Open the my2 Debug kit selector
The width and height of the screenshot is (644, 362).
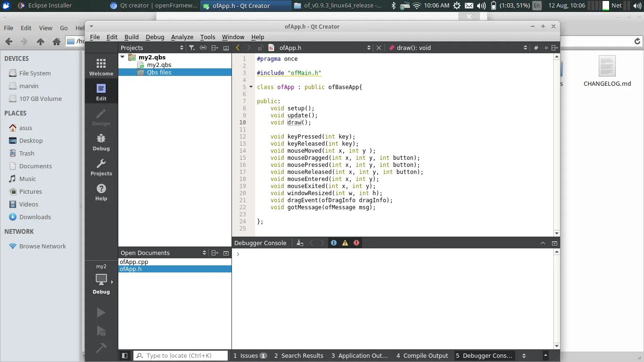pos(101,279)
